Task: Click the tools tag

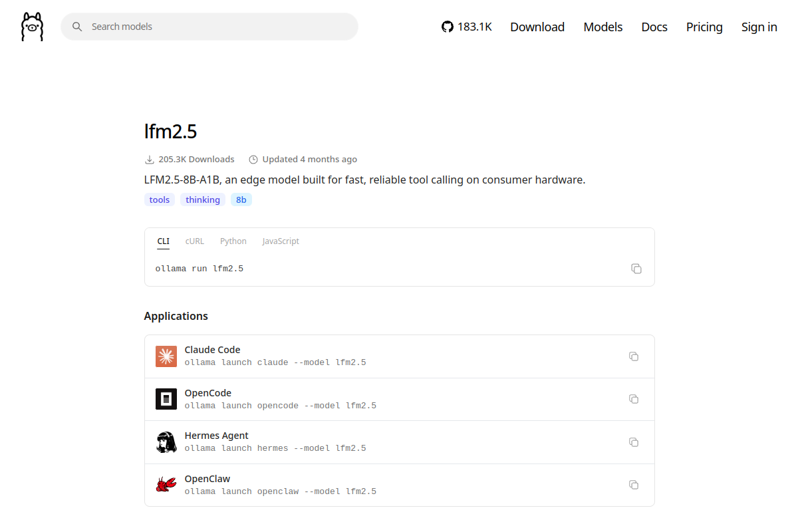Action: 160,199
